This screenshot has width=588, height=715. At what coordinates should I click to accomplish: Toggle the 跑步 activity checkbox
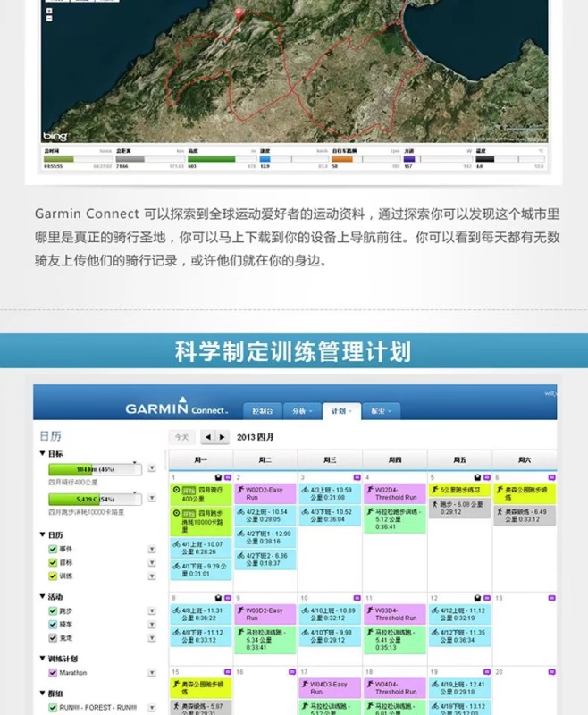click(x=53, y=610)
